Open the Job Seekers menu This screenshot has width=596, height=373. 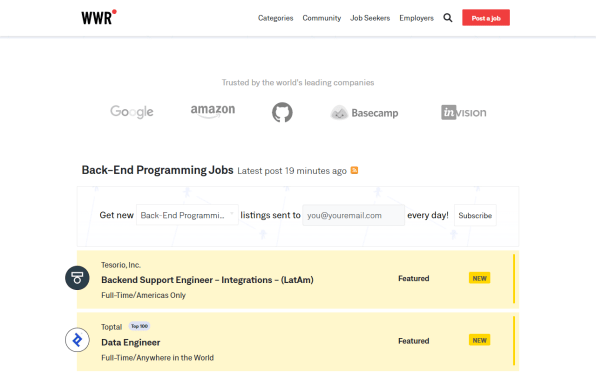(370, 18)
